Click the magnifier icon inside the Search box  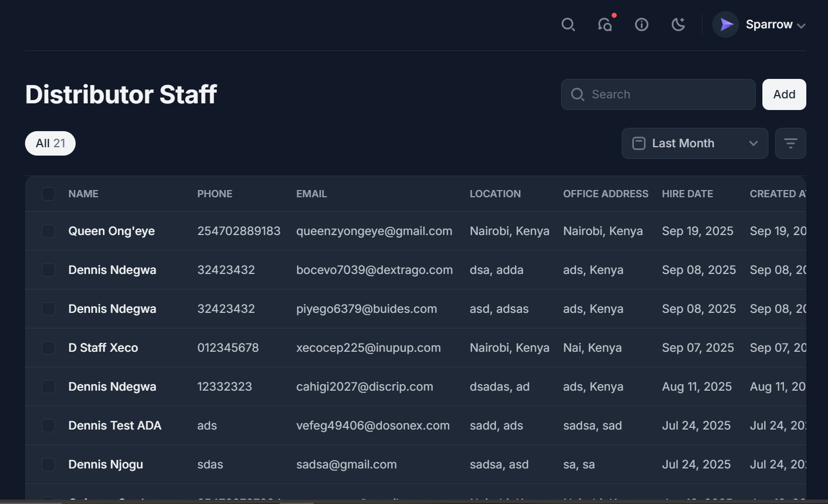(577, 94)
